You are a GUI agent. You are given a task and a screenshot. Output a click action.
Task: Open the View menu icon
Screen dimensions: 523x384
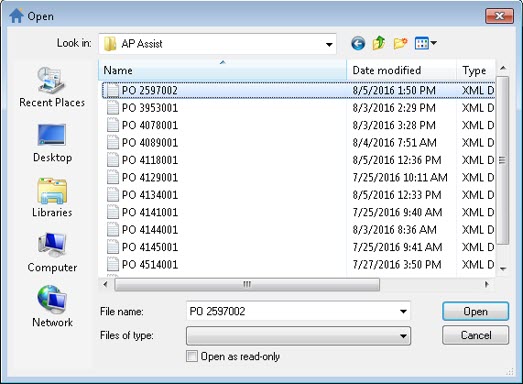(x=422, y=43)
